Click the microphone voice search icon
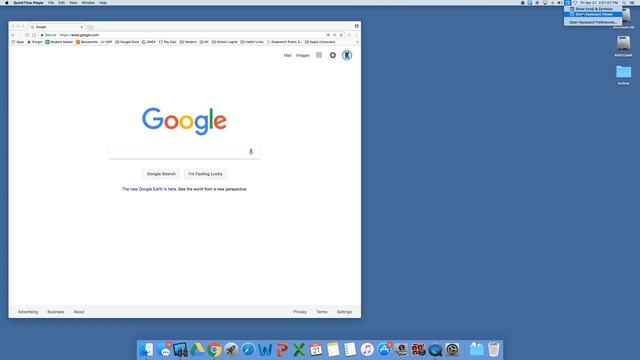Viewport: 640px width, 360px height. [x=251, y=152]
